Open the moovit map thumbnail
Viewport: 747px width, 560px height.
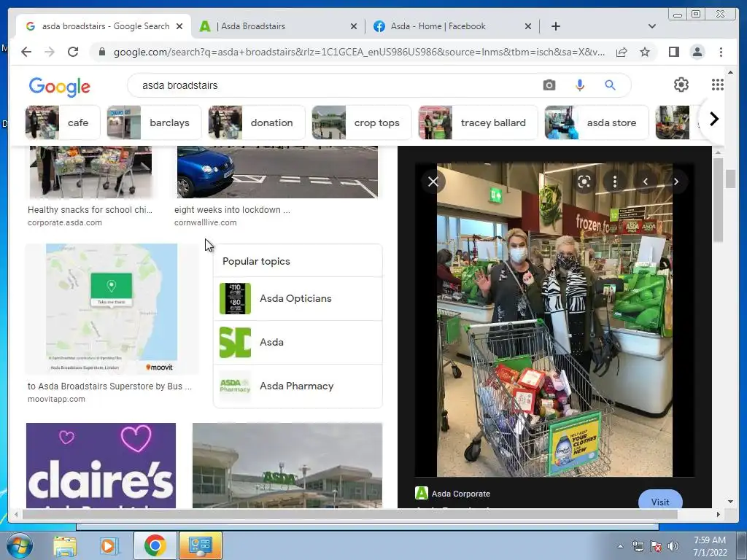pyautogui.click(x=112, y=308)
